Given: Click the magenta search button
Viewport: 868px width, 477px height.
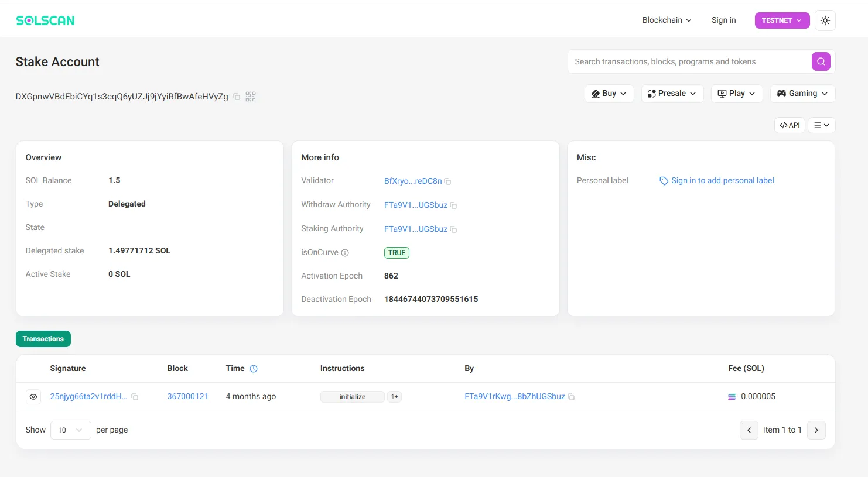Looking at the screenshot, I should click(x=821, y=61).
